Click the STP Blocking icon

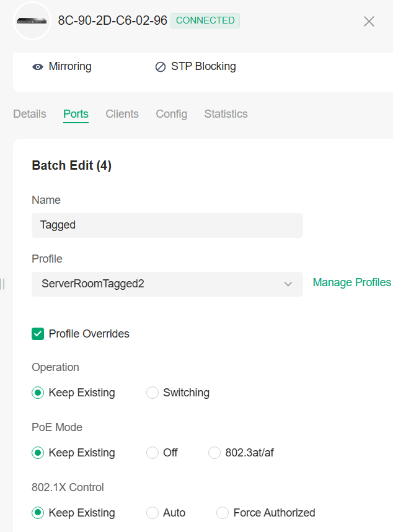click(x=161, y=67)
